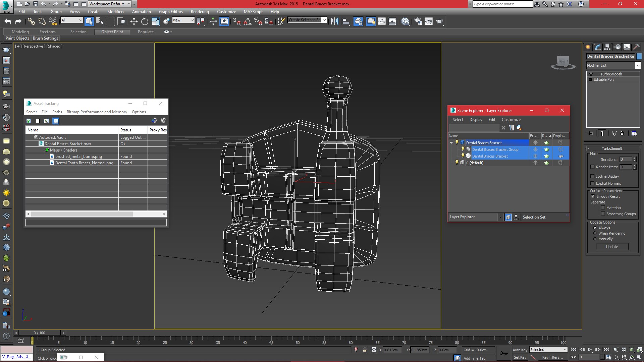Enable the Isoline Display checkbox
The width and height of the screenshot is (644, 362).
tap(592, 176)
